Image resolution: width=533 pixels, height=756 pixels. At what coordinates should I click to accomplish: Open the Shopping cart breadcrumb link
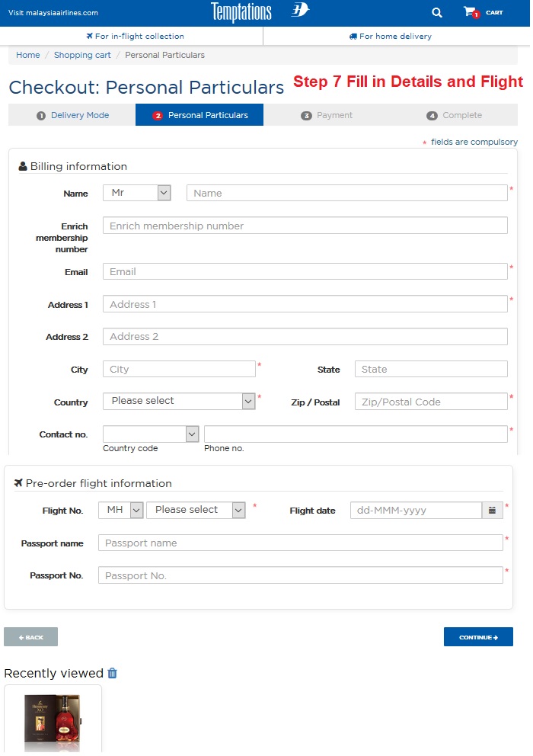[82, 55]
